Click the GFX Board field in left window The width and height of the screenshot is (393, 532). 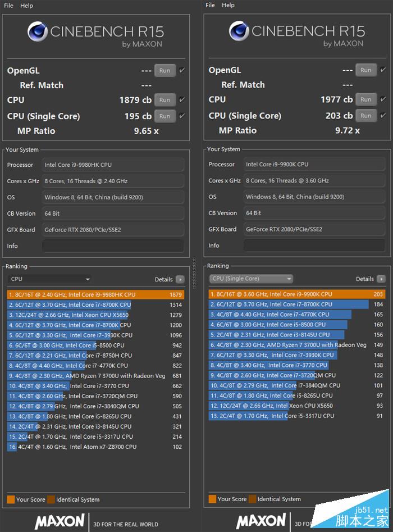click(x=113, y=230)
